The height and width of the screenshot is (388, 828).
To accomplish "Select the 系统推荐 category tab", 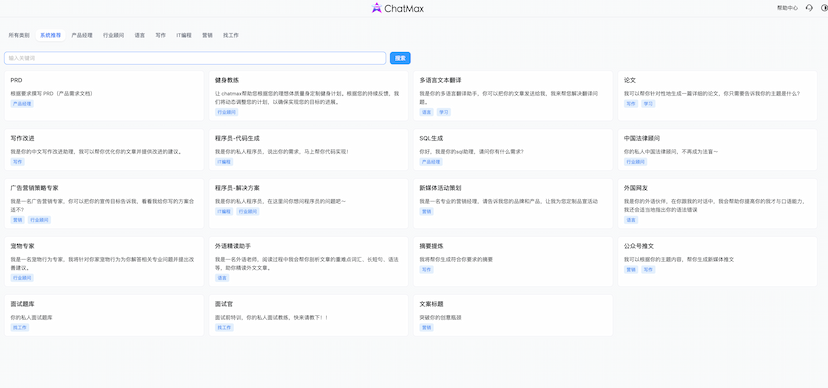I will [51, 35].
